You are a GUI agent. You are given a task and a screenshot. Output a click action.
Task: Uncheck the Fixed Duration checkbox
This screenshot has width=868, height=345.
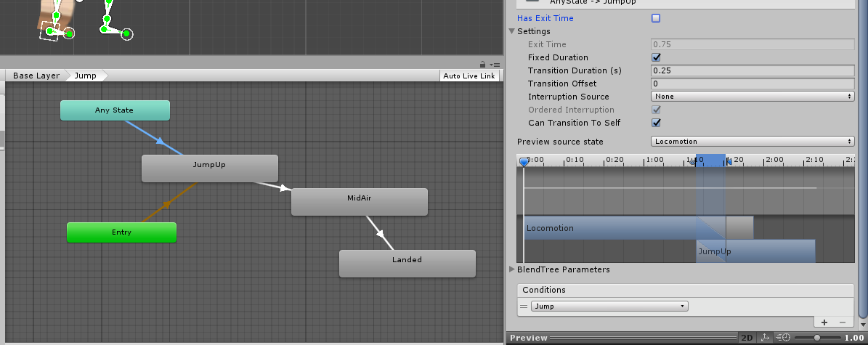pyautogui.click(x=656, y=57)
